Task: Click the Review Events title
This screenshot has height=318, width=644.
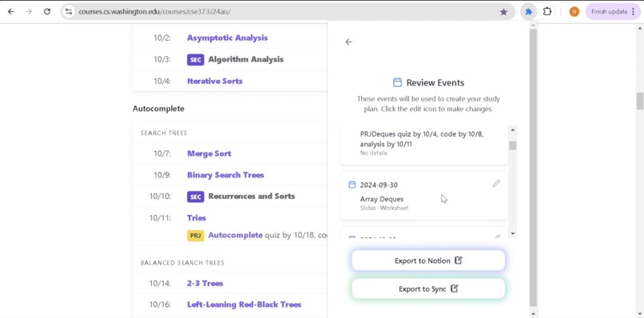Action: pyautogui.click(x=435, y=82)
